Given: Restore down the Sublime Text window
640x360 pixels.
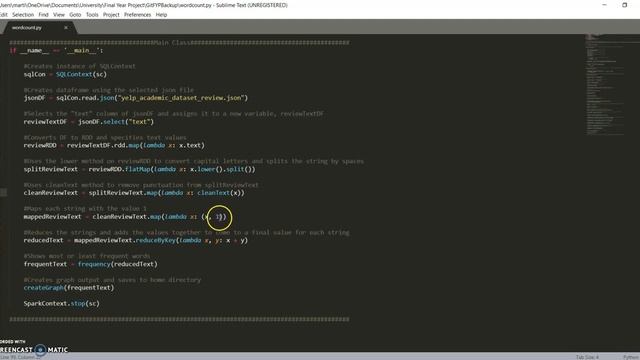Looking at the screenshot, I should [x=624, y=5].
